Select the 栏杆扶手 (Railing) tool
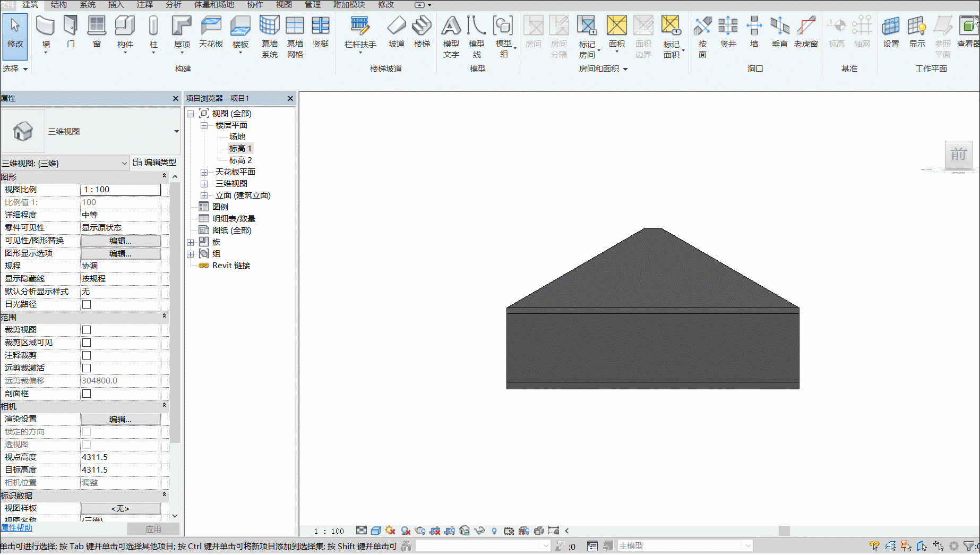Viewport: 980px width, 555px height. point(360,34)
